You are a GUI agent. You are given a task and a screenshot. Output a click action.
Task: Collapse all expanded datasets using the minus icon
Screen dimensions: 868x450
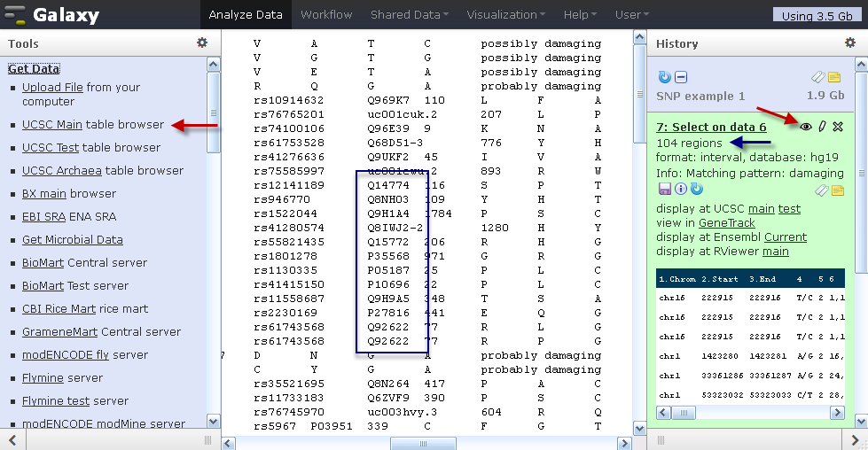click(x=681, y=77)
